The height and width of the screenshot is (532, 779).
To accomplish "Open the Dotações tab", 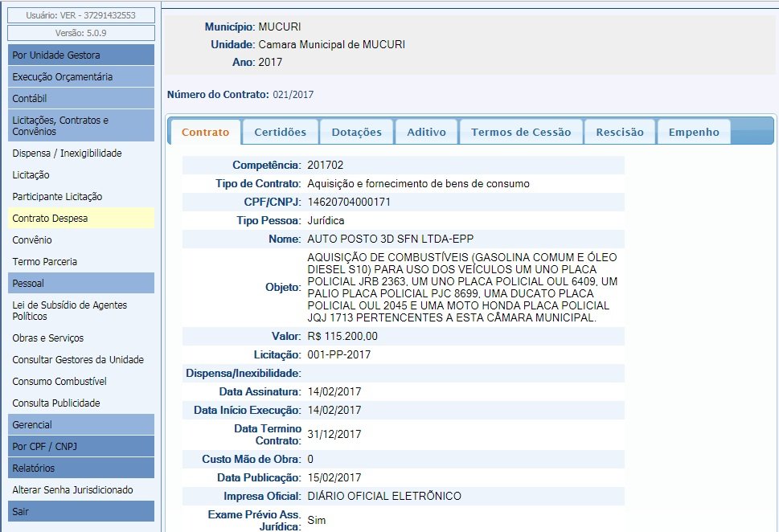I will (356, 133).
